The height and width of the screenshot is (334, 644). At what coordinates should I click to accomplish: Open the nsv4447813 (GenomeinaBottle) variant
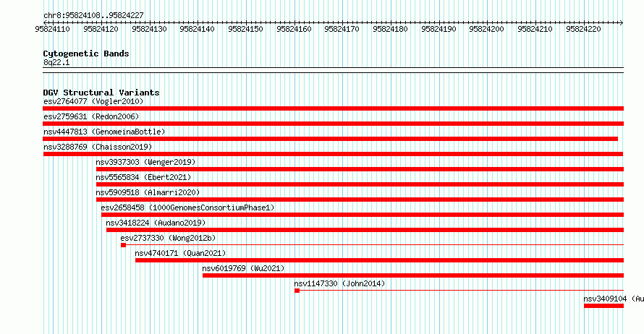[104, 132]
